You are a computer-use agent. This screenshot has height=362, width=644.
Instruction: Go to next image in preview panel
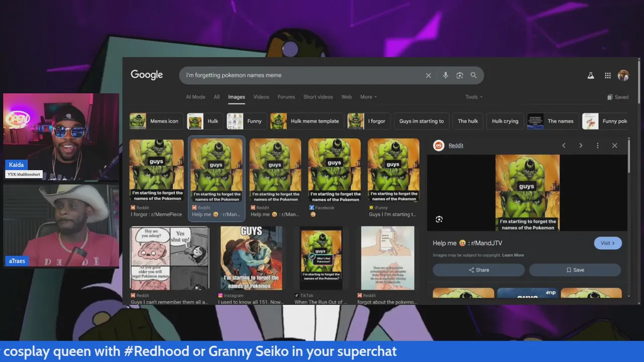point(581,145)
